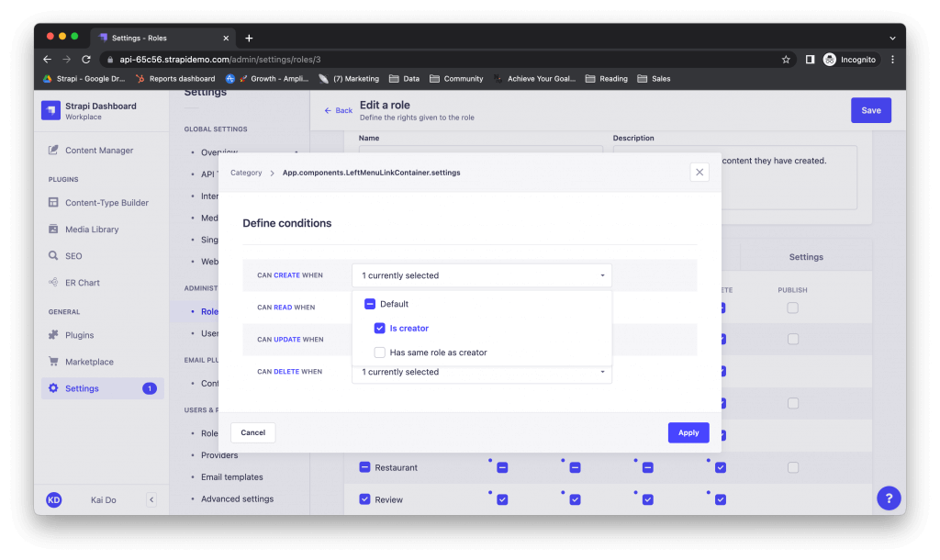Open the help question mark bubble
This screenshot has height=560, width=940.
click(888, 498)
